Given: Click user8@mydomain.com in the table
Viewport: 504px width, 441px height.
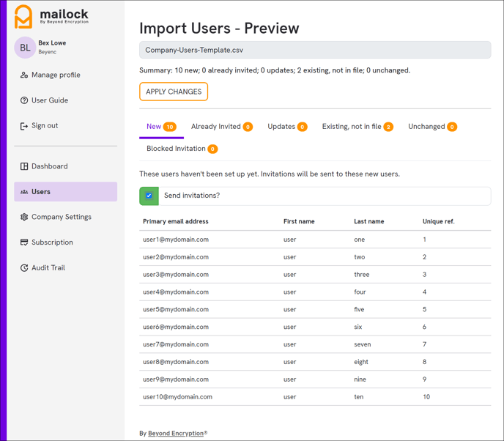Looking at the screenshot, I should pos(176,362).
